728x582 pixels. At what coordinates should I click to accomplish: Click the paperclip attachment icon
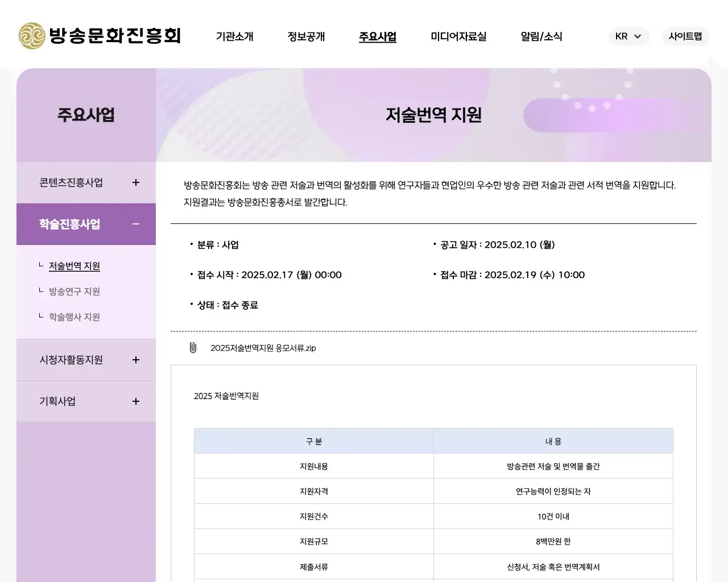click(x=193, y=347)
